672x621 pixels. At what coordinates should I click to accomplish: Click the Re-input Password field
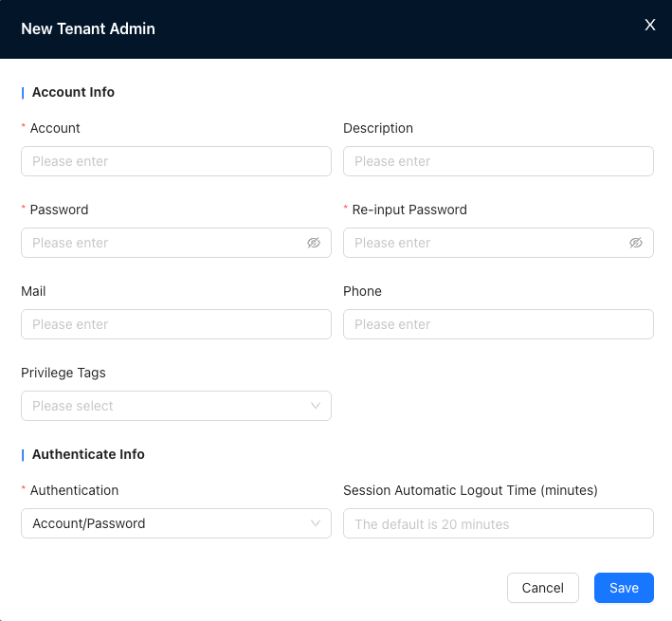[498, 243]
